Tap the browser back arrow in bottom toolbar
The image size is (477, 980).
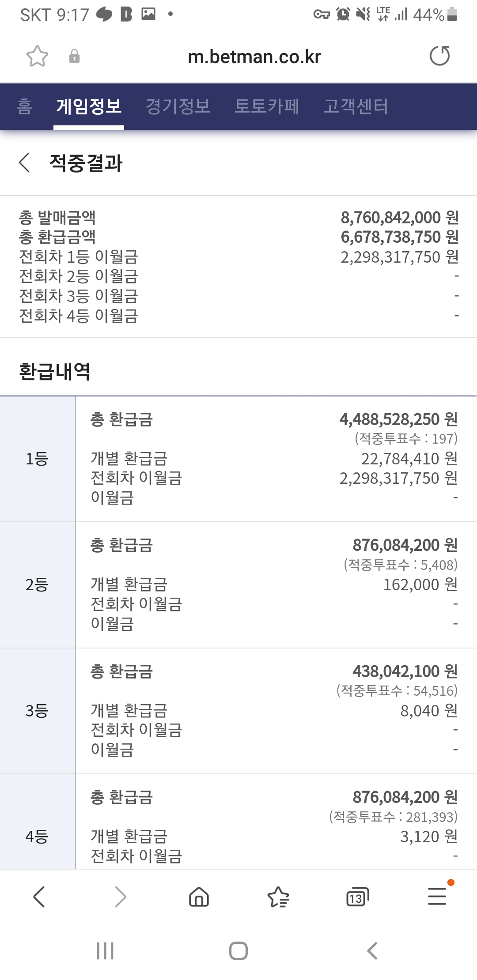(39, 897)
